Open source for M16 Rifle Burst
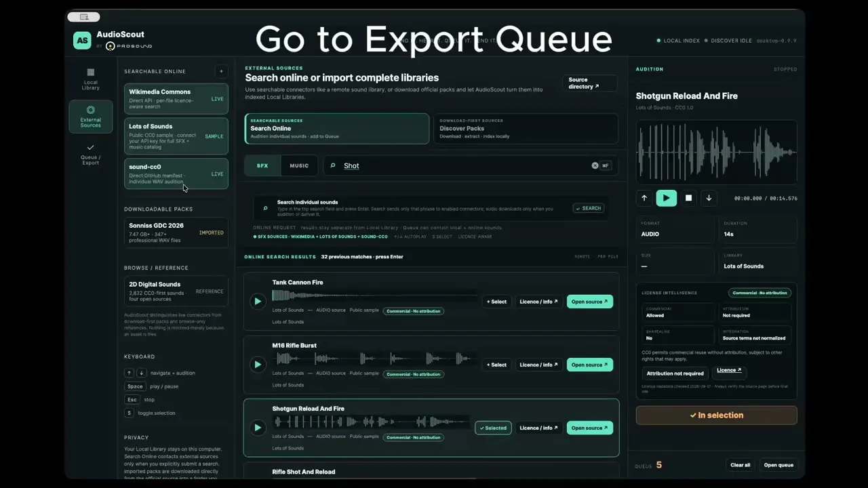Viewport: 868px width, 488px height. coord(590,365)
